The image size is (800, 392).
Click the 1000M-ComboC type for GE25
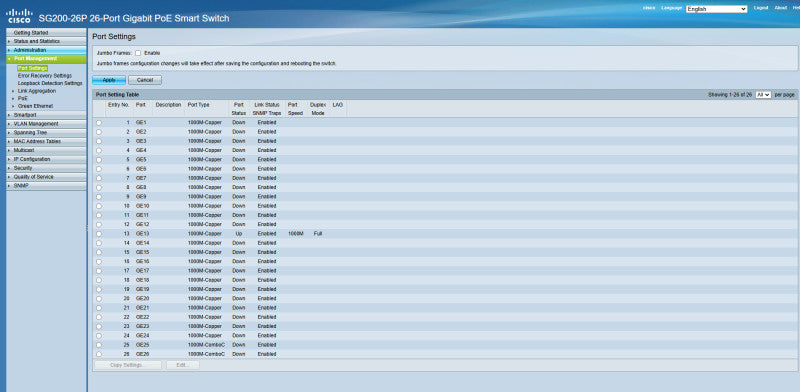click(206, 345)
